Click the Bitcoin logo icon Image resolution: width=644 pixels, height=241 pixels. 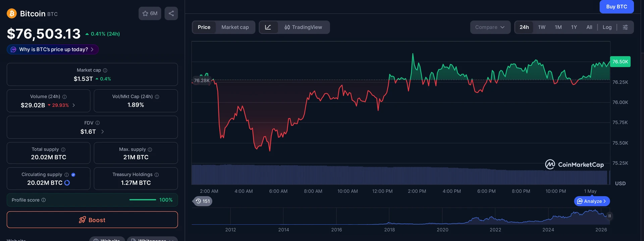tap(12, 13)
